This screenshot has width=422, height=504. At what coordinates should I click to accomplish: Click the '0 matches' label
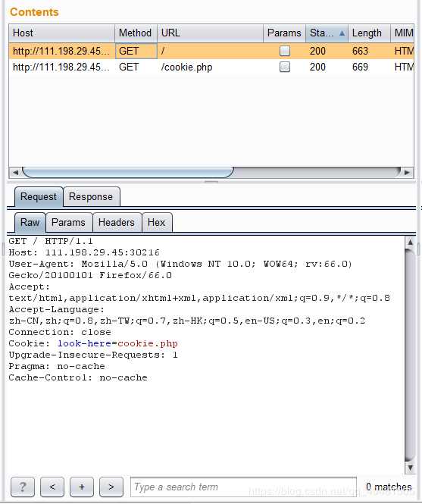click(389, 487)
